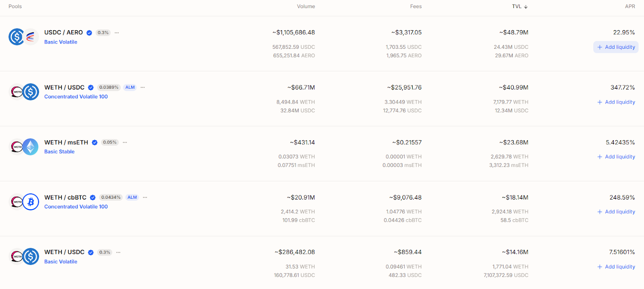Sort pools by Volume column header
This screenshot has height=289, width=644.
[306, 6]
